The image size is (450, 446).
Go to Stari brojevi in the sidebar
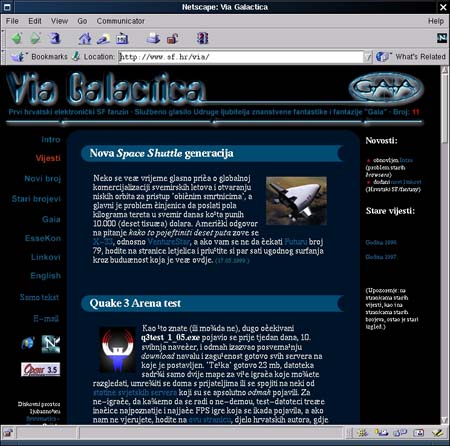pyautogui.click(x=36, y=199)
